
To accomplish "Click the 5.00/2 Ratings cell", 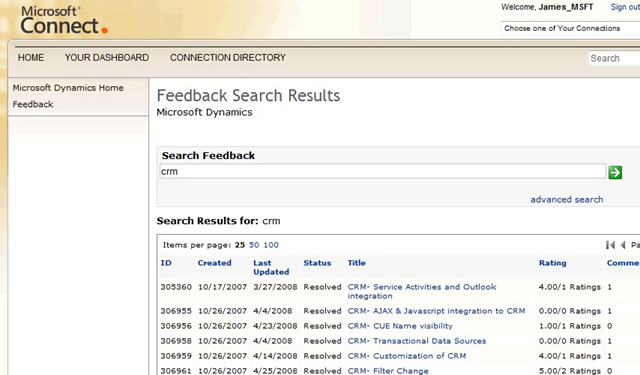I will 570,371.
